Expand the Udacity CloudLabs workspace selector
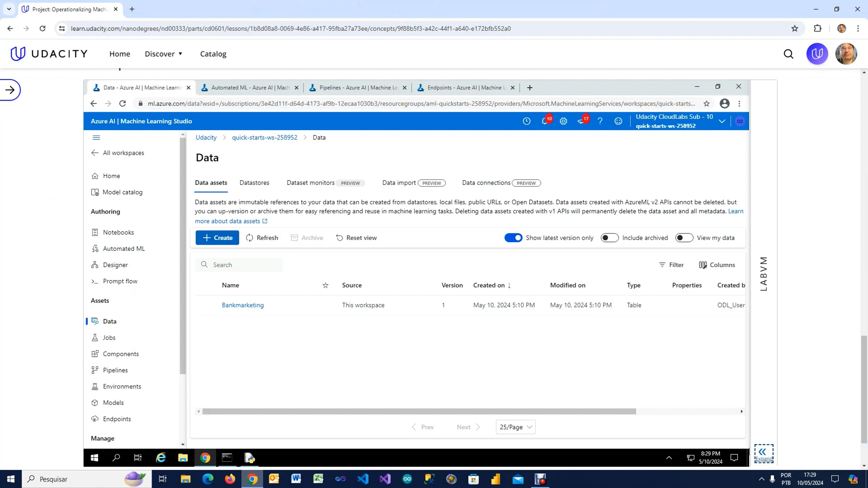This screenshot has height=488, width=868. (722, 121)
